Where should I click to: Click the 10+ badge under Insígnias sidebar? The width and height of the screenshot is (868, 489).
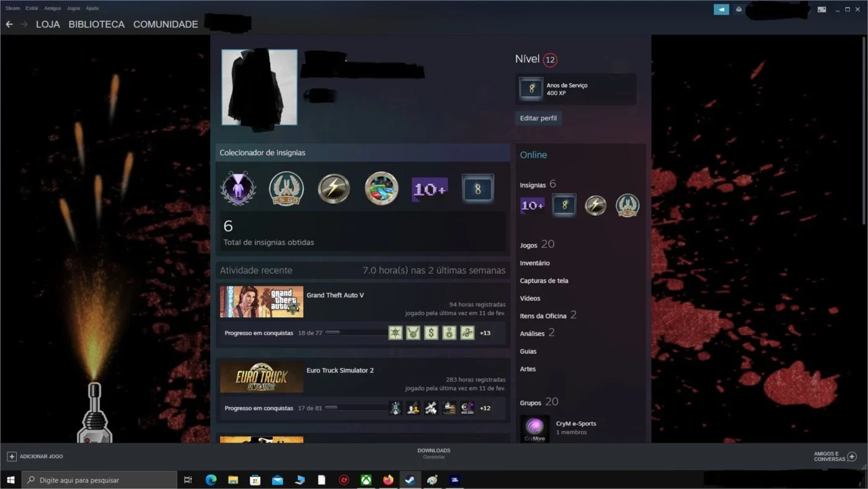coord(532,205)
